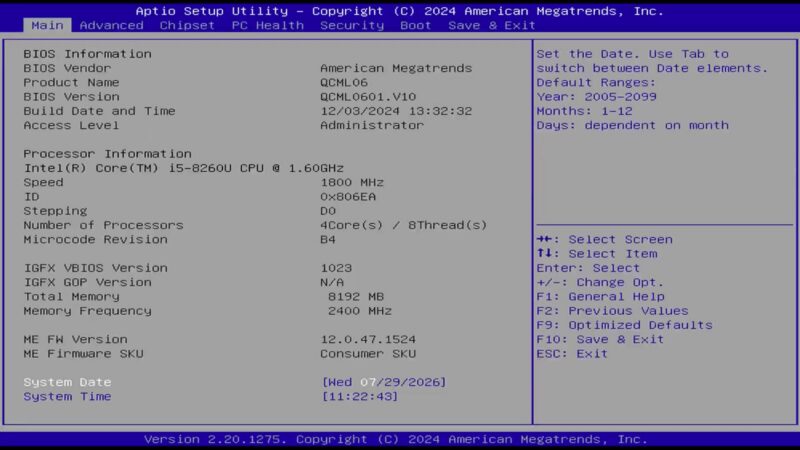Click the 12.0.47.1524 firmware value
This screenshot has width=800, height=450.
(368, 339)
